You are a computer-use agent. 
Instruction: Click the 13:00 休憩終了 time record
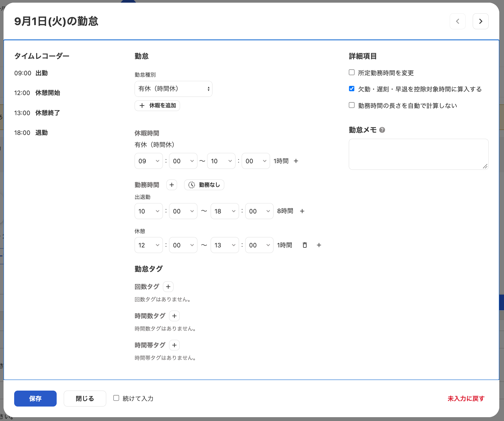(x=37, y=113)
